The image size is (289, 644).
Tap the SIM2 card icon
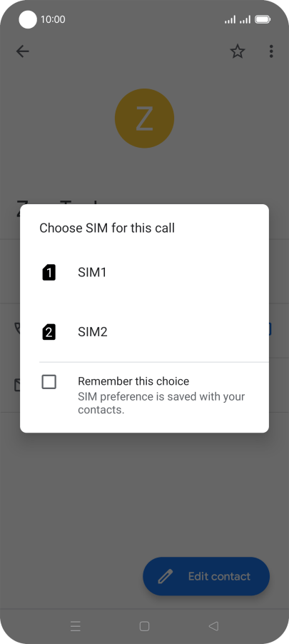coord(49,332)
